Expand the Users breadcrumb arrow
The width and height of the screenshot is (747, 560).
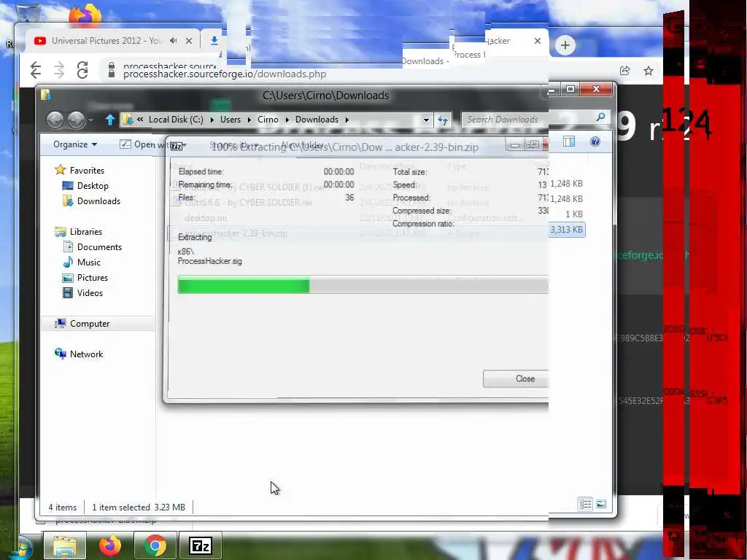pos(249,120)
